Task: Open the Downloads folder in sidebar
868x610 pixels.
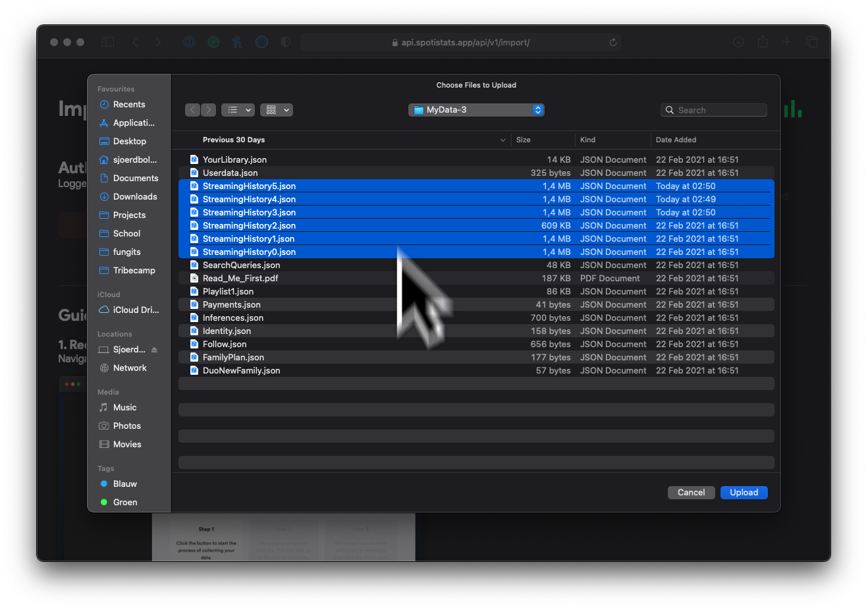Action: coord(134,197)
